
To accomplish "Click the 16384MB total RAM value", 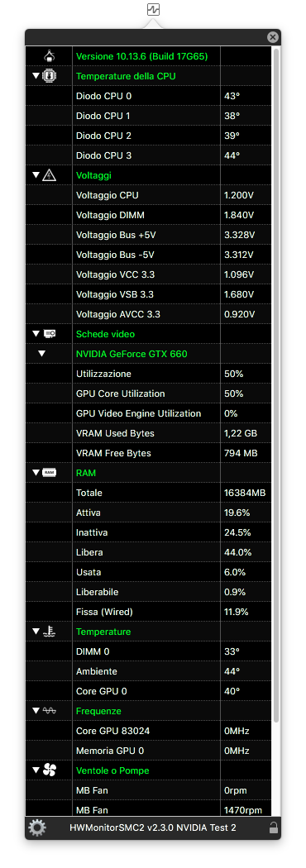I will tap(246, 493).
